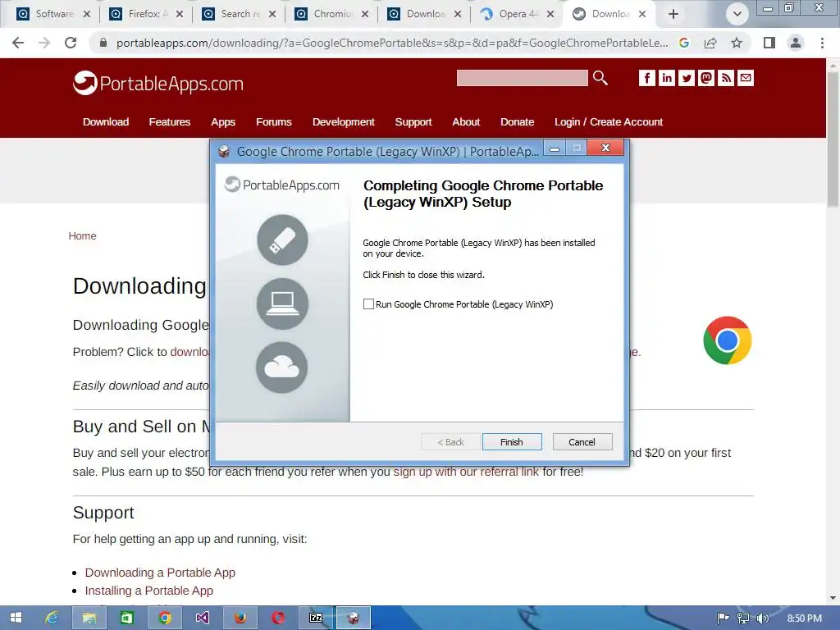Click the Action Center flag icon
Image resolution: width=840 pixels, height=630 pixels.
point(724,619)
